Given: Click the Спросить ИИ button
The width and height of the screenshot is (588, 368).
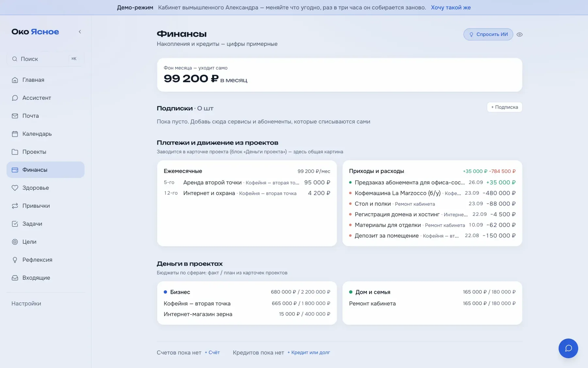Looking at the screenshot, I should (488, 34).
